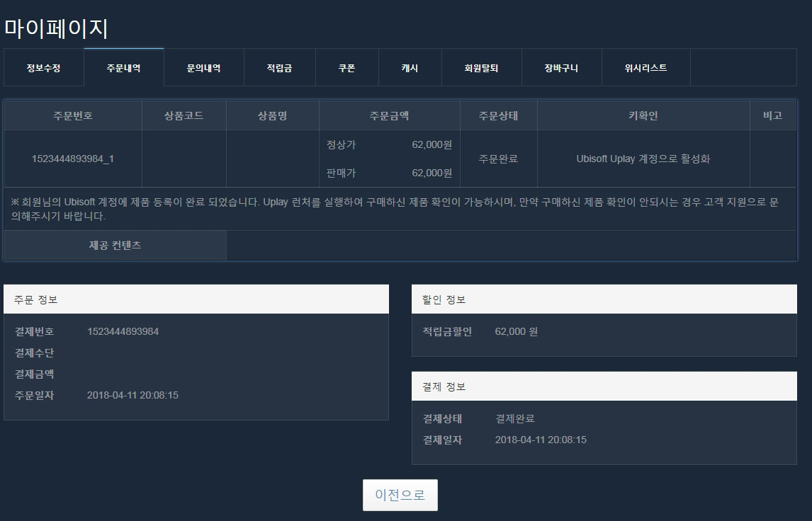Click the 마이페이지 page title

pyautogui.click(x=56, y=28)
